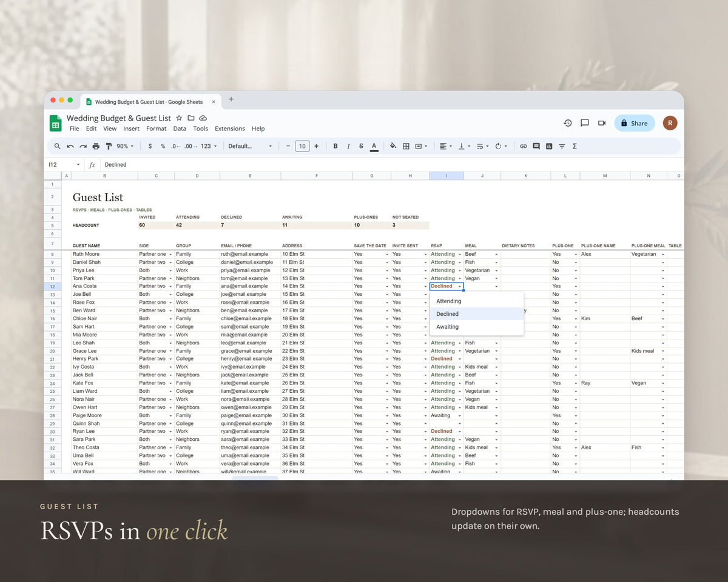
Task: Click the Share button
Action: [x=635, y=123]
